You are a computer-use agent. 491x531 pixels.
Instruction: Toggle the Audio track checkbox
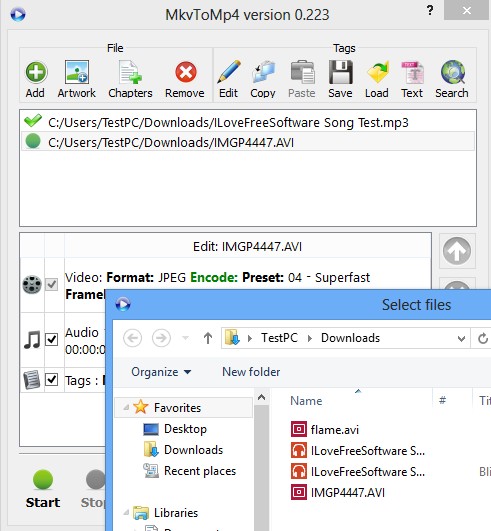click(x=51, y=339)
